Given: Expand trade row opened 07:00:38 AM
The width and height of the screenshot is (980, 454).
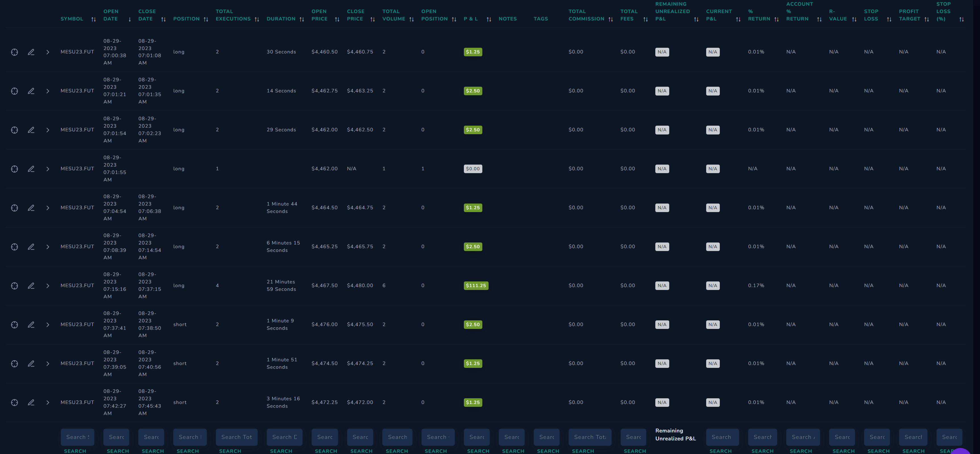Looking at the screenshot, I should (47, 52).
